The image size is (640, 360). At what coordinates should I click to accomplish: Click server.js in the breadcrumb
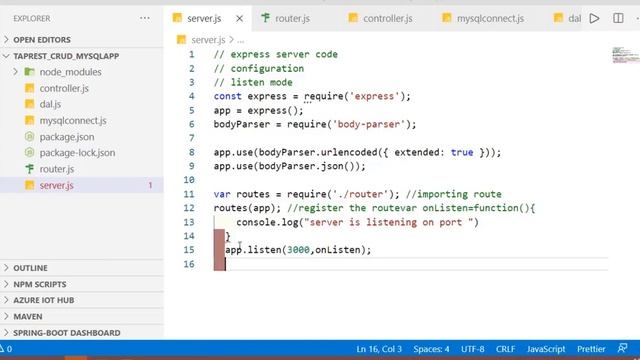[208, 40]
